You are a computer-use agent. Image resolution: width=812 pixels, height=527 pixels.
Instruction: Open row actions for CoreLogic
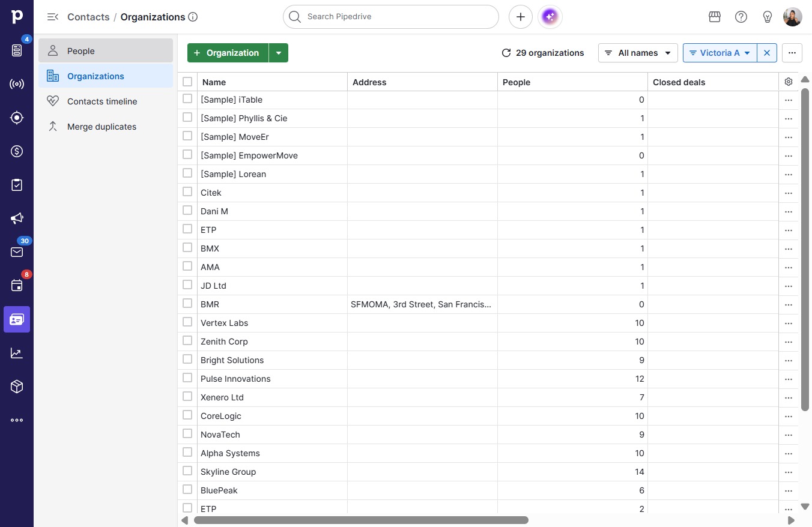coord(789,417)
